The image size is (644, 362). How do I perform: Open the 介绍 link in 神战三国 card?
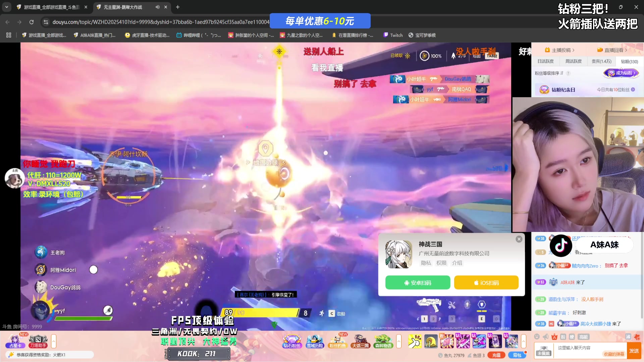click(x=457, y=263)
